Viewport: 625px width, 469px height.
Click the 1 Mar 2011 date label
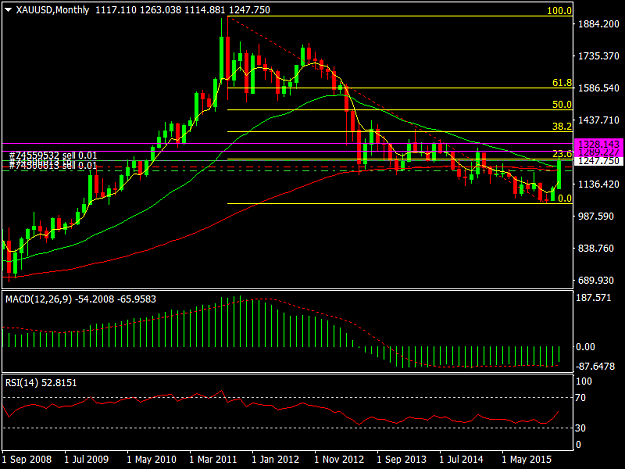213,459
